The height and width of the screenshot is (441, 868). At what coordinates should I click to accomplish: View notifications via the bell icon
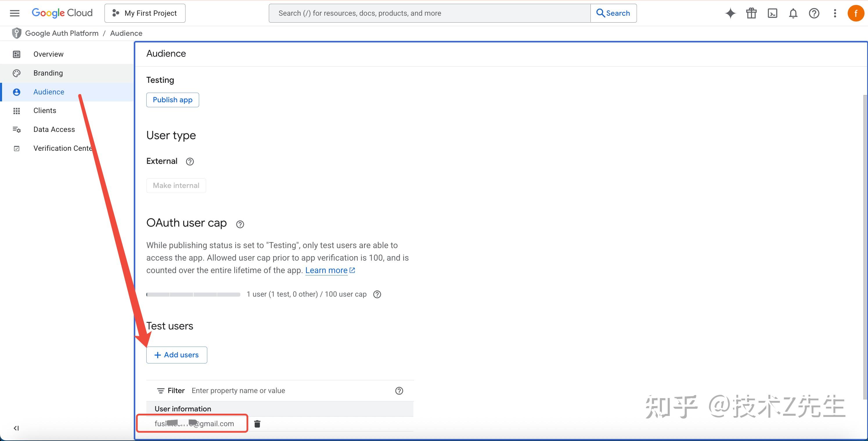793,13
